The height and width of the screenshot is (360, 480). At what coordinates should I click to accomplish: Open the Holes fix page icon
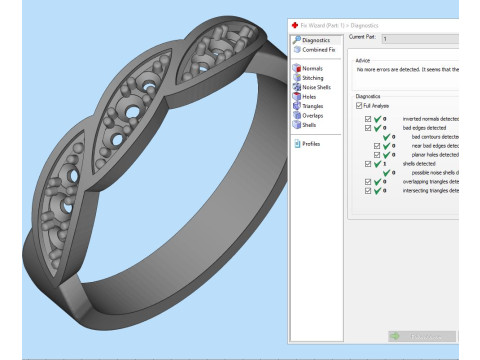coord(296,96)
